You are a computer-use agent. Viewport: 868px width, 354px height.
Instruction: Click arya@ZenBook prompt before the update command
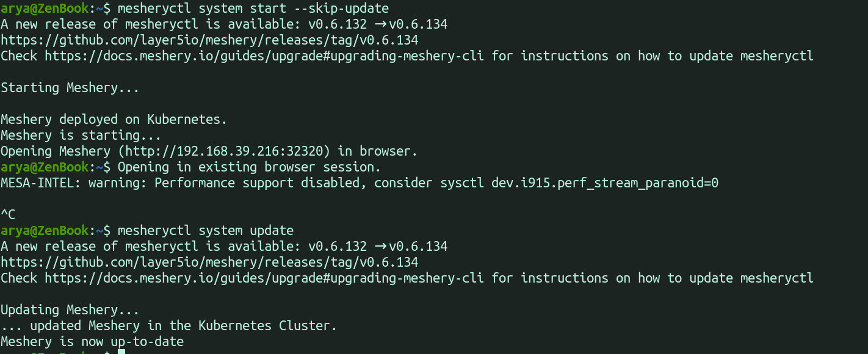[45, 231]
